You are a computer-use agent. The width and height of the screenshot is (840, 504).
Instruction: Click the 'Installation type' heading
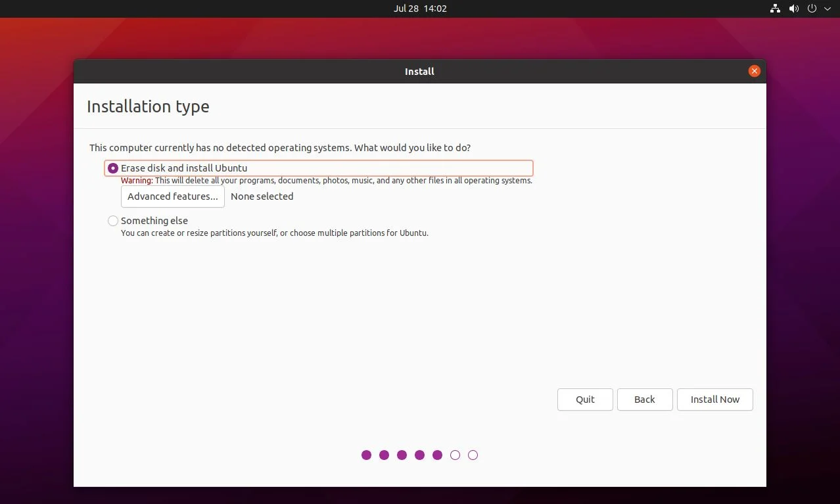(x=148, y=106)
